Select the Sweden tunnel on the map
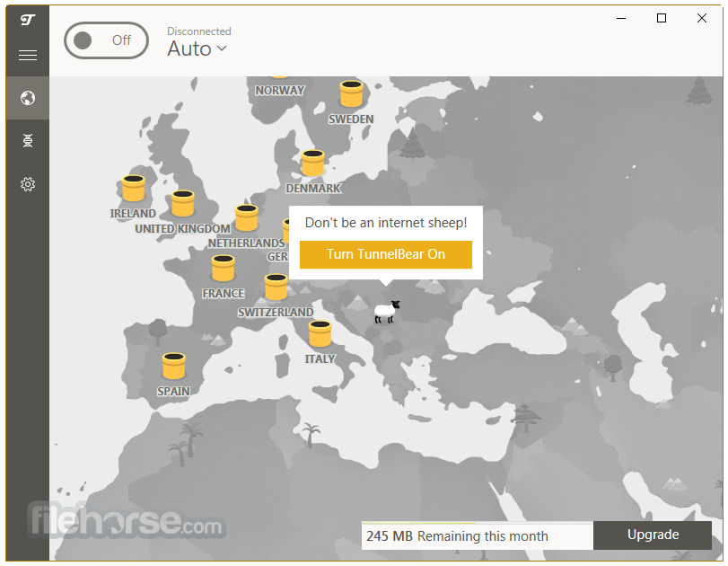The height and width of the screenshot is (566, 728). [x=352, y=93]
